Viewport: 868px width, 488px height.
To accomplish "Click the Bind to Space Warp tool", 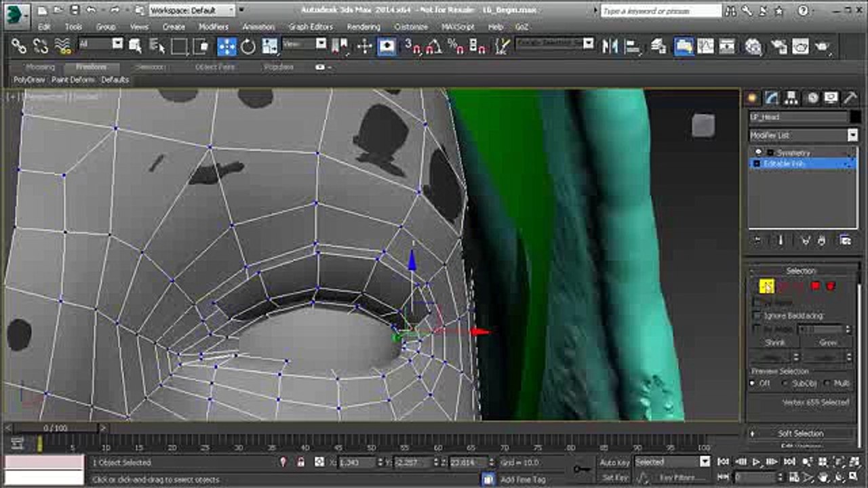I will pyautogui.click(x=62, y=46).
